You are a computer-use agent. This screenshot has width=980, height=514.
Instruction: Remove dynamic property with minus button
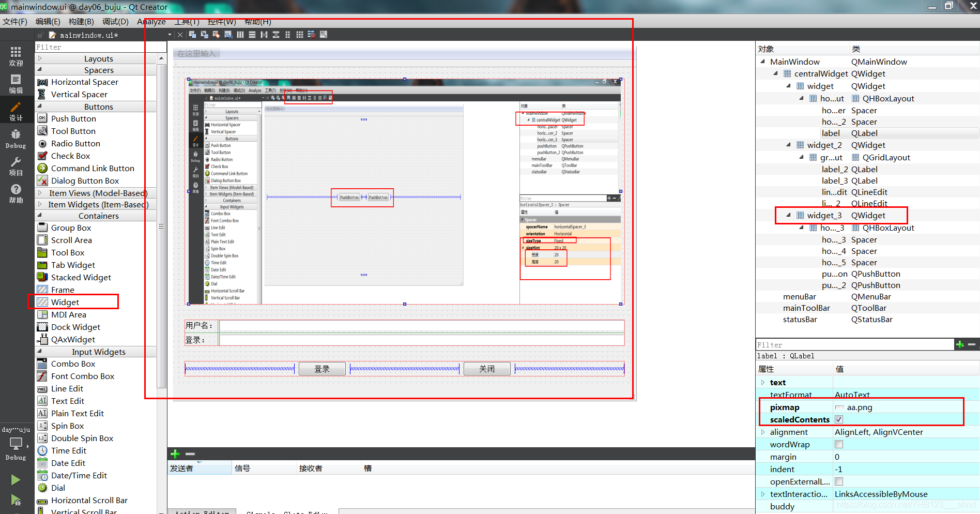point(972,344)
